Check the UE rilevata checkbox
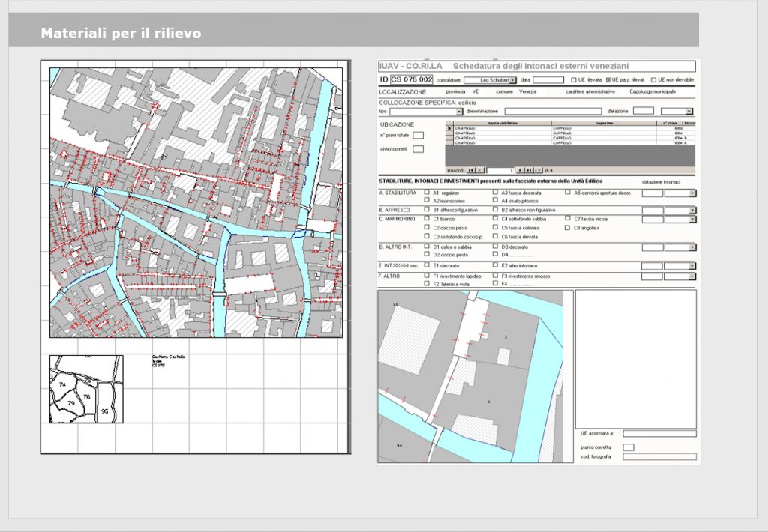This screenshot has height=532, width=768. pos(573,79)
